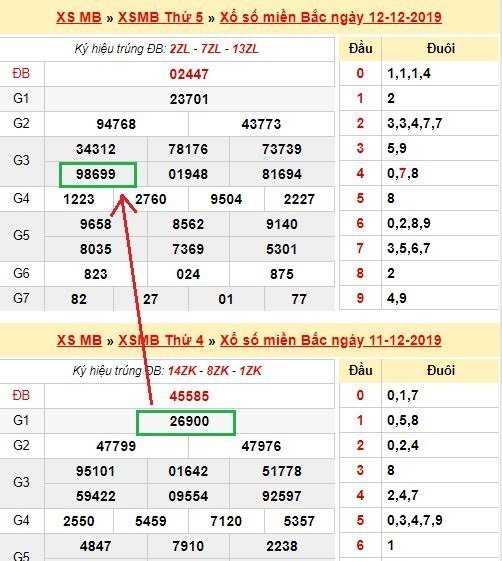Select G5 number 7910
The image size is (502, 561).
pyautogui.click(x=188, y=546)
